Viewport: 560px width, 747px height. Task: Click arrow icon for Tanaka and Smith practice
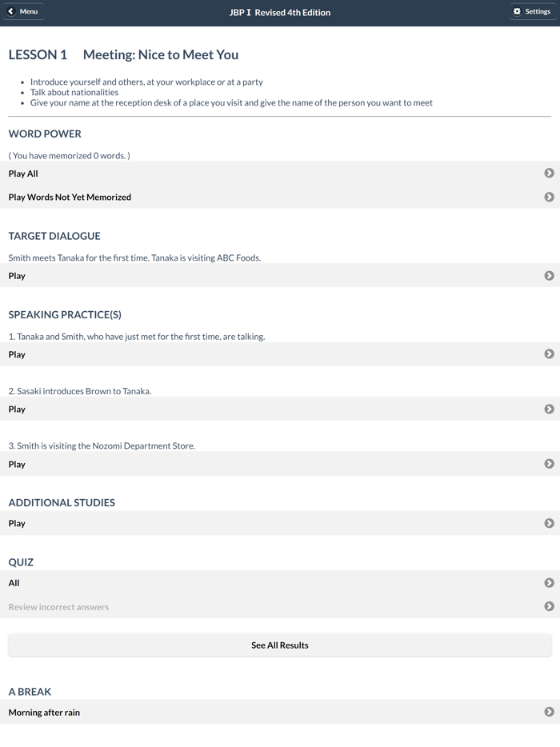(549, 354)
